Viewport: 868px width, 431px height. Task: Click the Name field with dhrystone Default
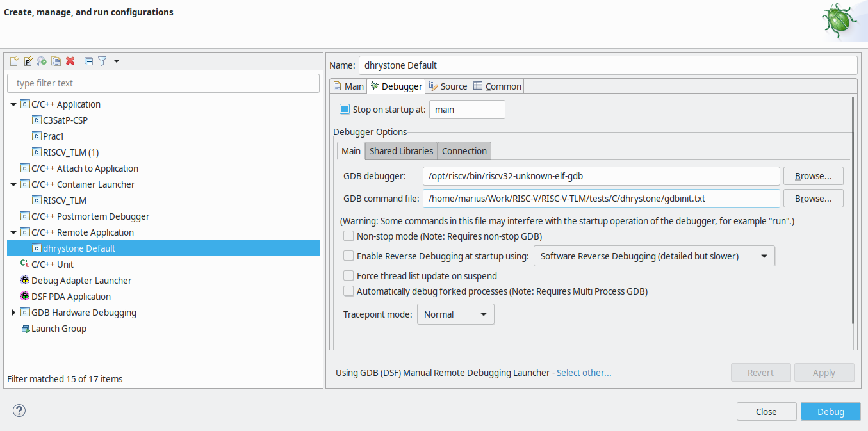point(608,65)
